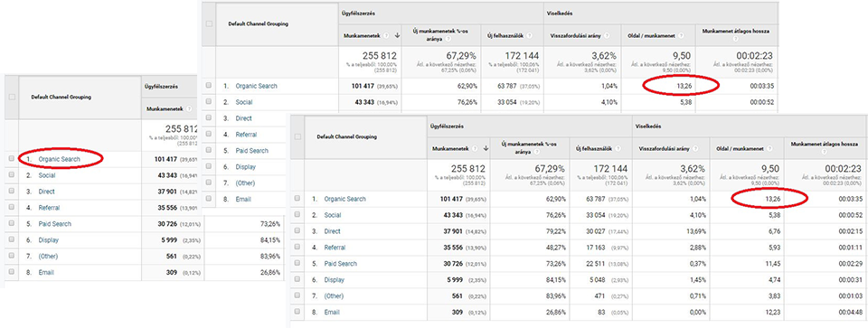This screenshot has width=868, height=328.
Task: Check the Direct row checkbox in the bottom-right table
Action: click(x=297, y=231)
